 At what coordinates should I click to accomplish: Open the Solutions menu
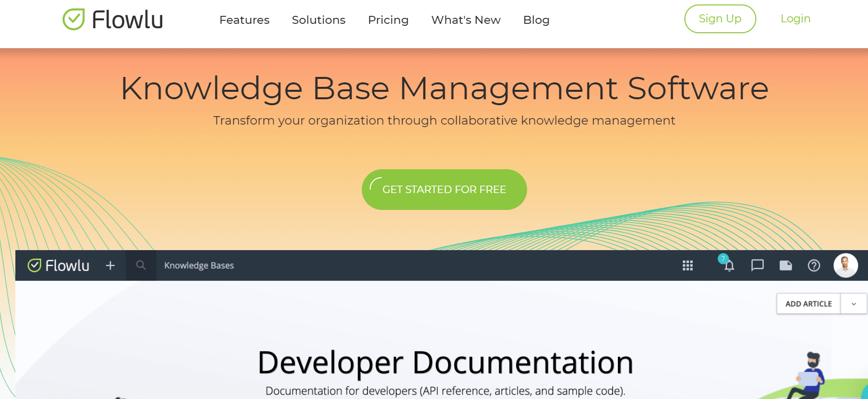[319, 20]
